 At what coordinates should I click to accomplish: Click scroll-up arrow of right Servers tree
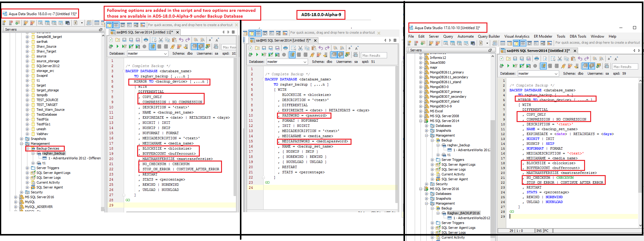(493, 56)
